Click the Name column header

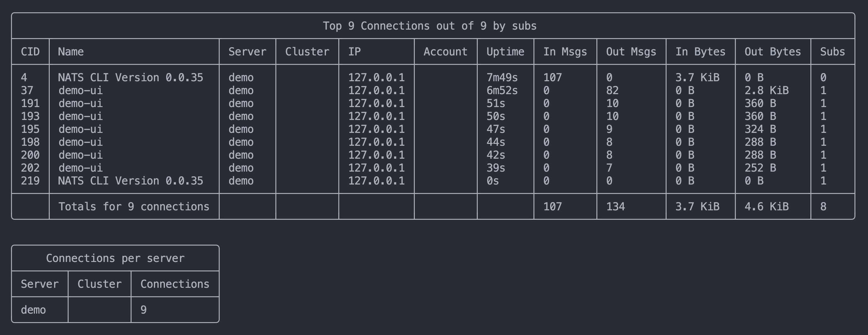[71, 51]
